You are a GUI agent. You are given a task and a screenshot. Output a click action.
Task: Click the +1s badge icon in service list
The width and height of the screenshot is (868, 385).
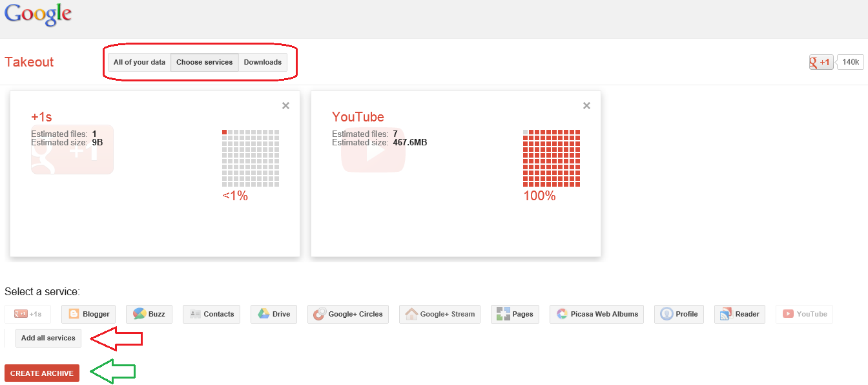coord(21,314)
